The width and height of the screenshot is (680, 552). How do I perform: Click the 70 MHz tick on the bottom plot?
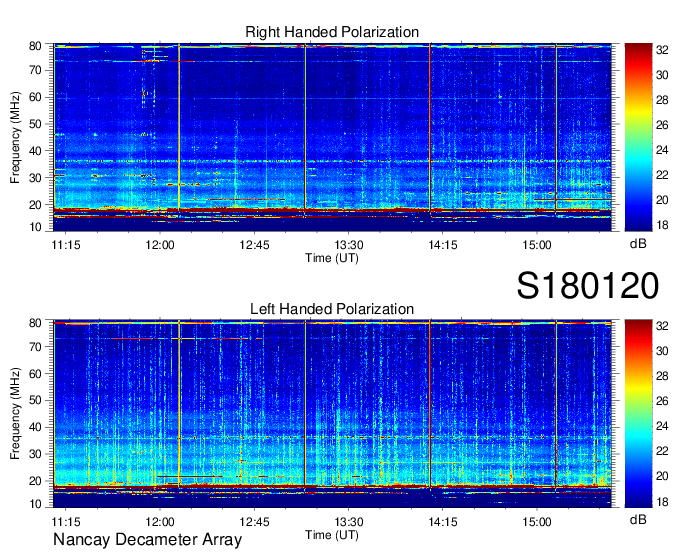coord(35,347)
